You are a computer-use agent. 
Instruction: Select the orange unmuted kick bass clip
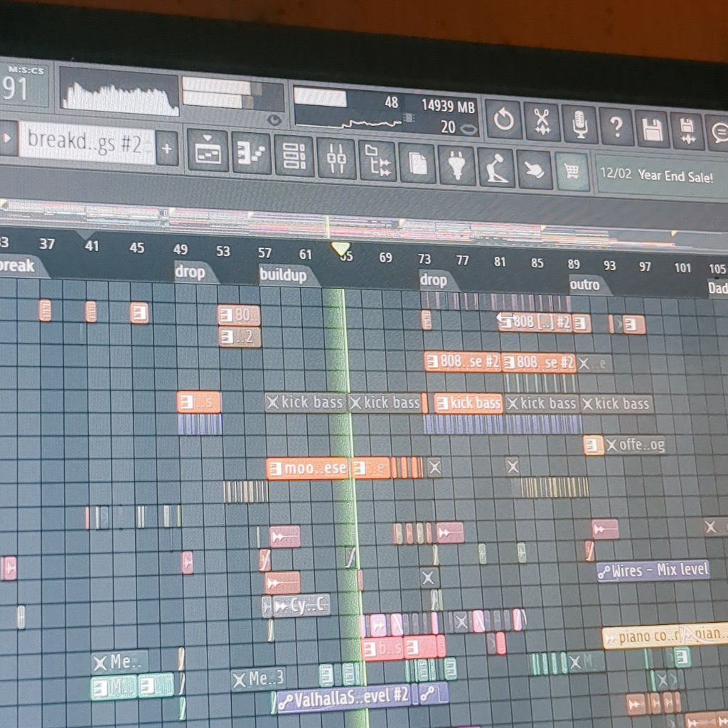click(x=468, y=403)
